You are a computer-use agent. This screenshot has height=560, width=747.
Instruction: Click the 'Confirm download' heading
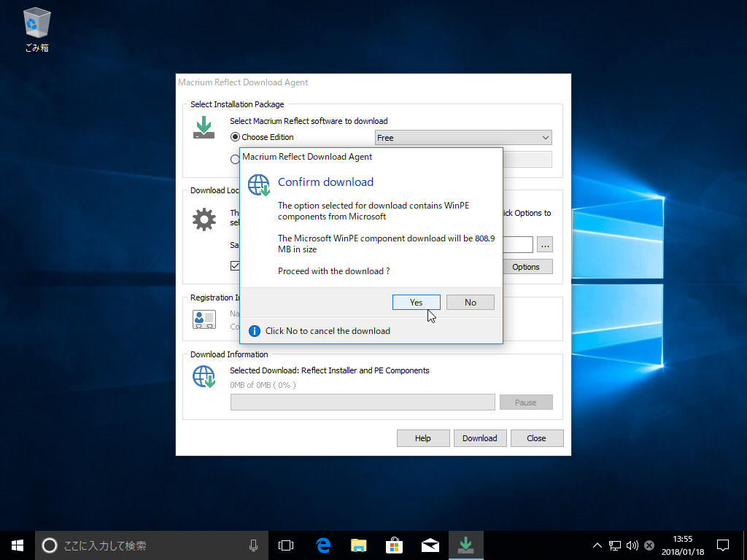click(x=325, y=182)
